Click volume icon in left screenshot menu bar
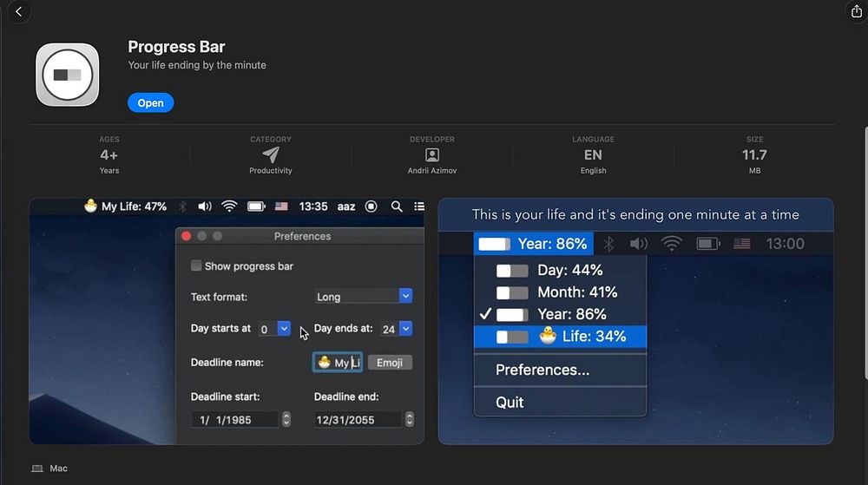 point(205,206)
